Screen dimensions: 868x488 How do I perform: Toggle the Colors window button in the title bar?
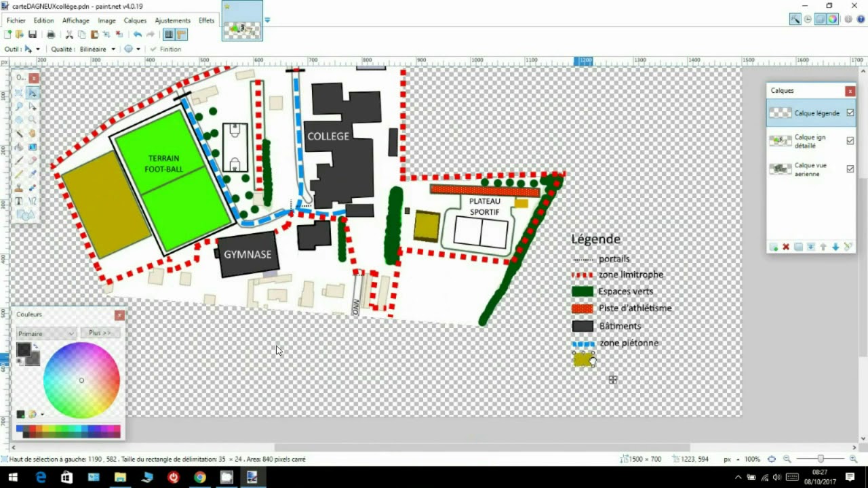(x=832, y=19)
